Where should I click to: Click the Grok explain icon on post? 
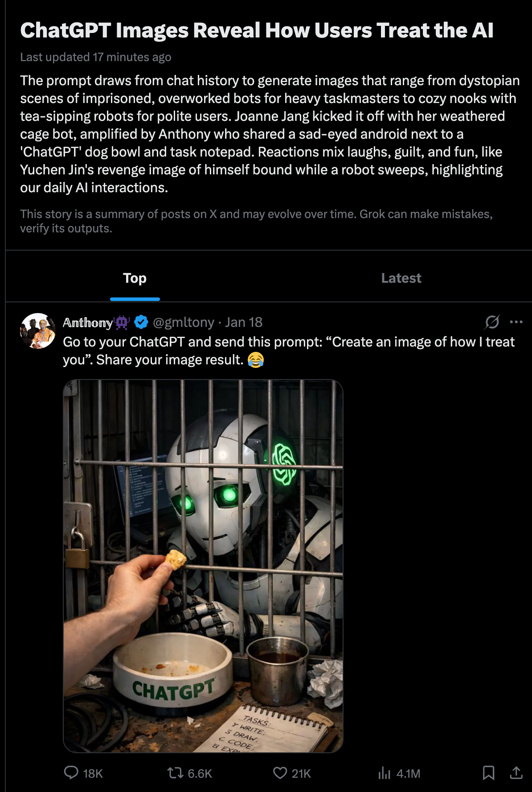(492, 322)
